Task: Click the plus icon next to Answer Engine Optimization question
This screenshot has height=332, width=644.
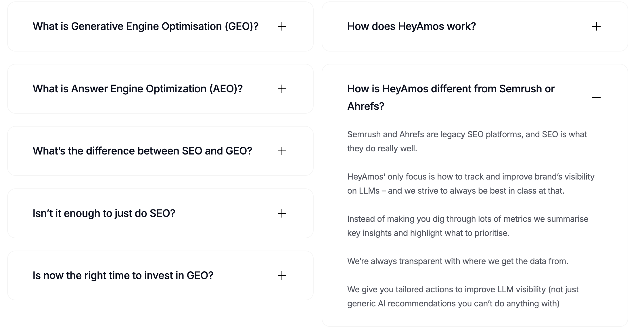Action: 282,89
